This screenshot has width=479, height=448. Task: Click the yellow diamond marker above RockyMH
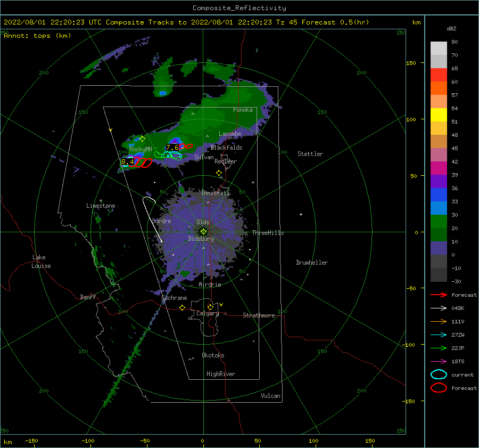pyautogui.click(x=142, y=139)
